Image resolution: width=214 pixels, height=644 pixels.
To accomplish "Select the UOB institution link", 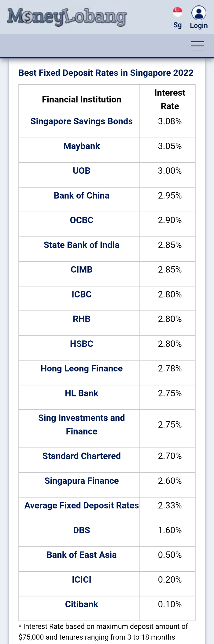I will point(82,171).
